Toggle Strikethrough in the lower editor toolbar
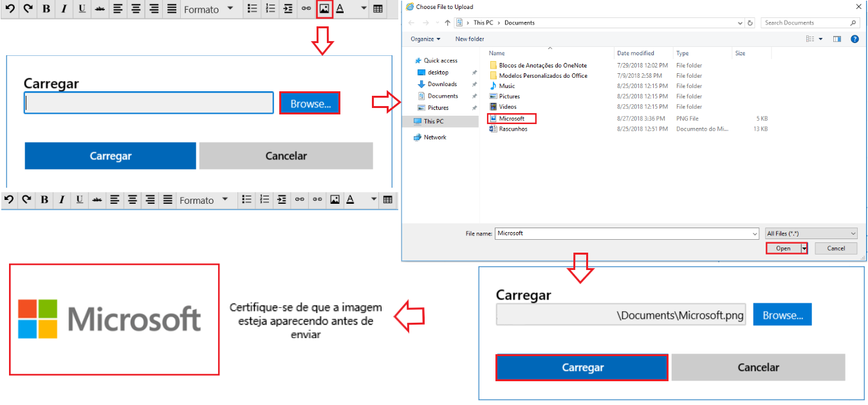Screen dimensions: 868x405 97,200
